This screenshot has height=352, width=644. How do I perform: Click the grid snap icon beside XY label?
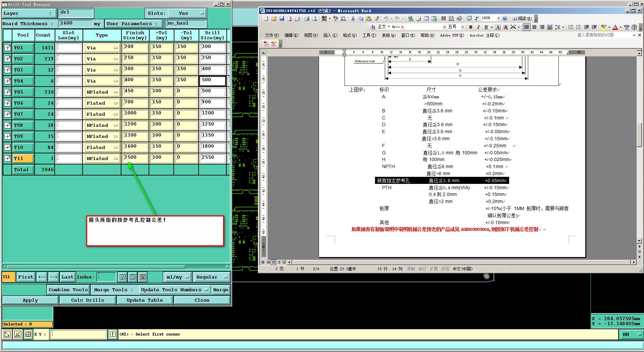pyautogui.click(x=28, y=334)
